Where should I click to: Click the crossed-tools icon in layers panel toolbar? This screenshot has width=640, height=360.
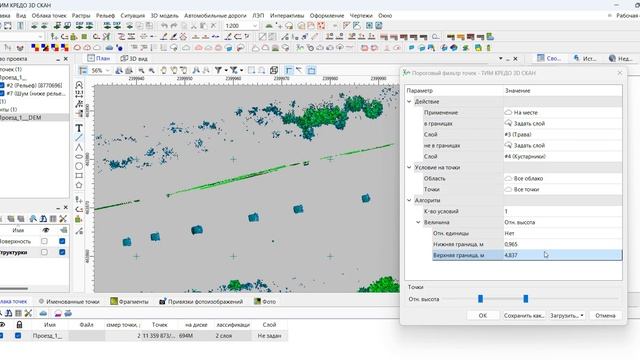tap(63, 219)
